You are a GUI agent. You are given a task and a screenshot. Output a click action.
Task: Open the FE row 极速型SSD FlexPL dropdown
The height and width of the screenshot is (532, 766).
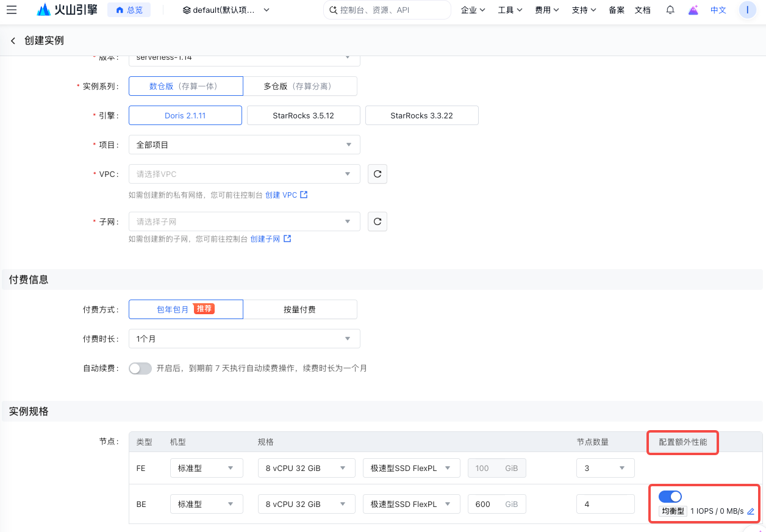412,468
